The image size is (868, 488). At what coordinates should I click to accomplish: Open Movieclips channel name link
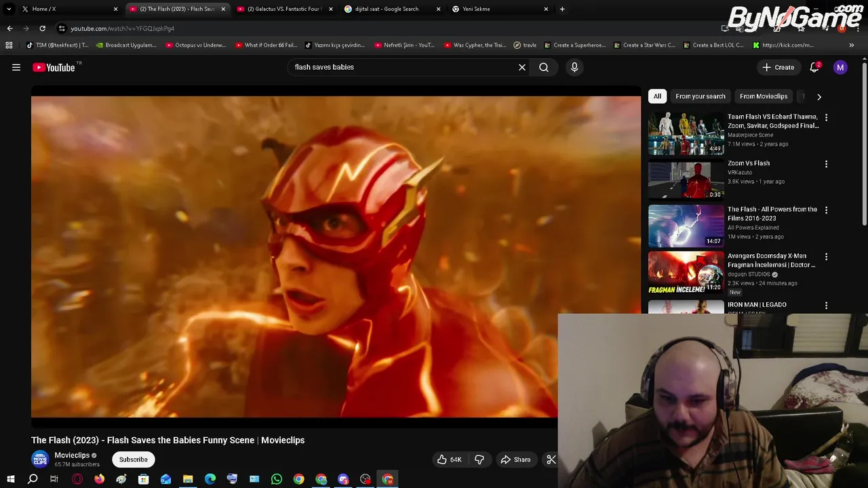click(x=72, y=455)
